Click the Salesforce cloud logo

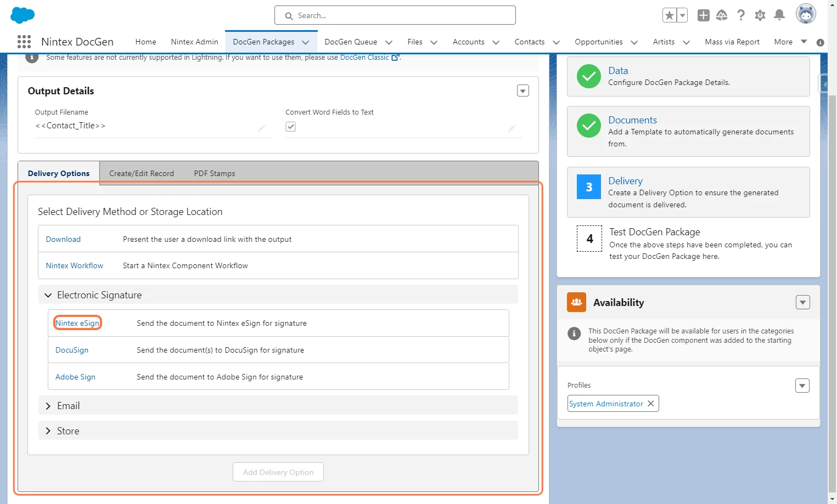click(23, 15)
